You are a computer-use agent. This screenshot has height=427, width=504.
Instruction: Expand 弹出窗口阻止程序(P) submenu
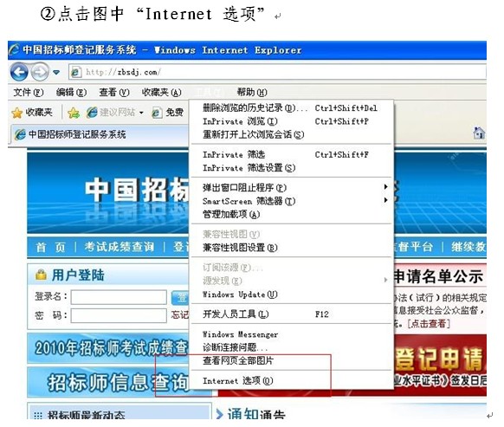(291, 188)
